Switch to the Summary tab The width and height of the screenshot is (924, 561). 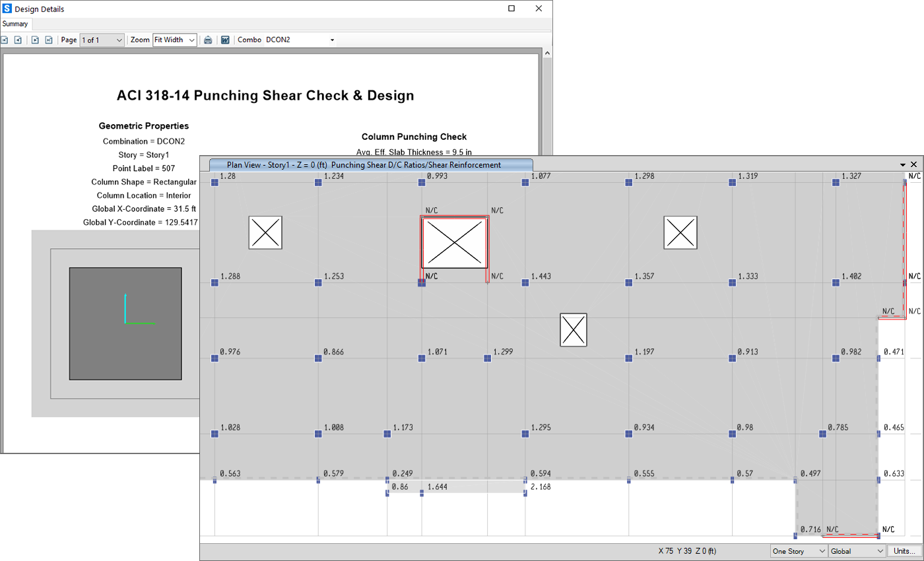coord(15,24)
